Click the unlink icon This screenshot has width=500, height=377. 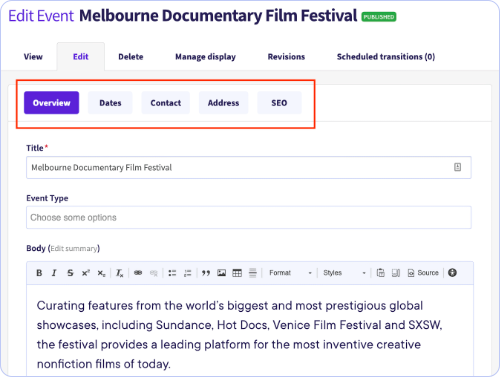(154, 273)
